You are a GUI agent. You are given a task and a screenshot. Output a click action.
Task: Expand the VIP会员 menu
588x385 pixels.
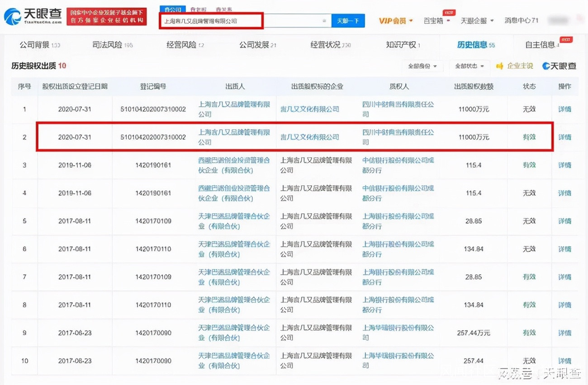(396, 20)
